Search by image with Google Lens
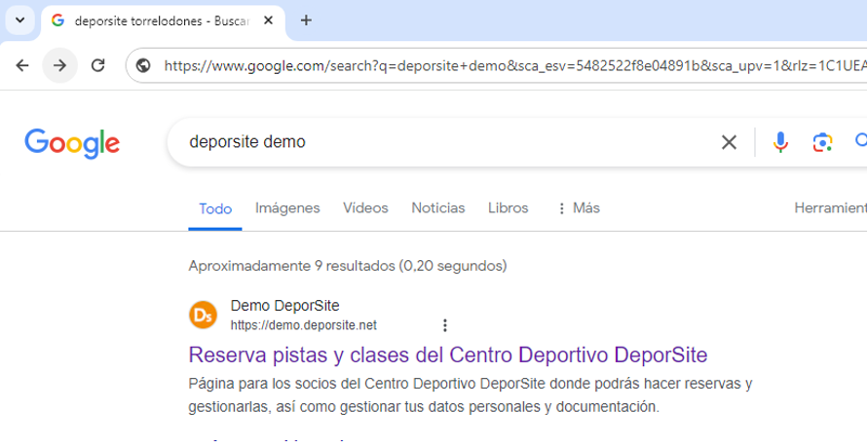Viewport: 868px width, 448px height. pos(822,142)
